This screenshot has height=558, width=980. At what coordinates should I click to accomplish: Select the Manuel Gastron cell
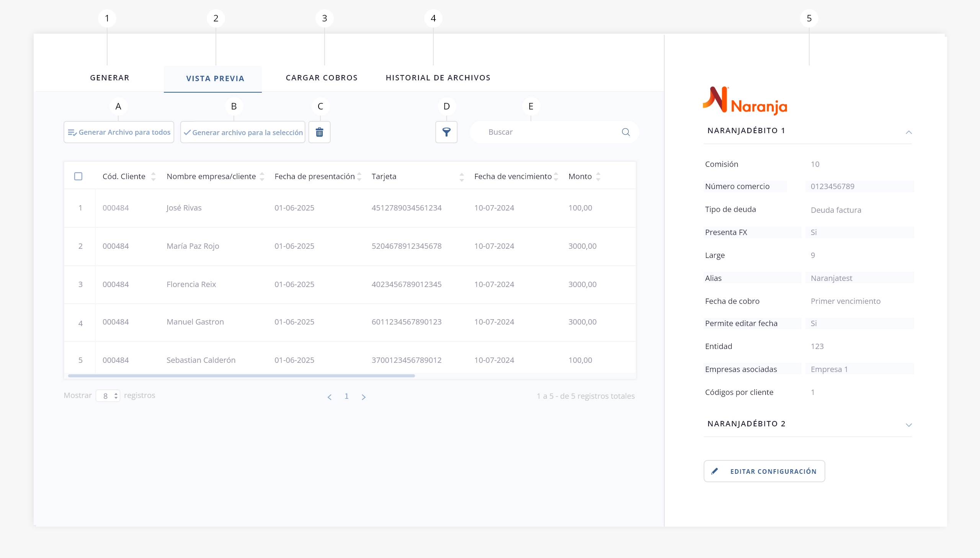(x=195, y=322)
